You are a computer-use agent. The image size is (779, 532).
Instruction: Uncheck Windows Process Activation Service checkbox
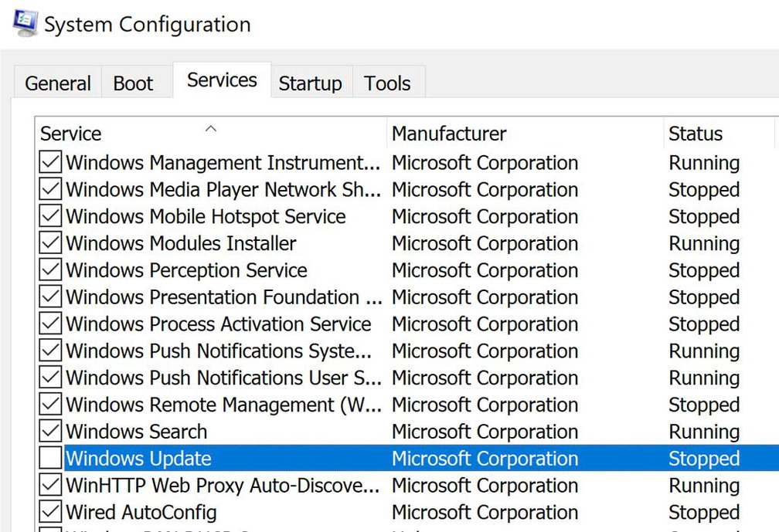[50, 324]
